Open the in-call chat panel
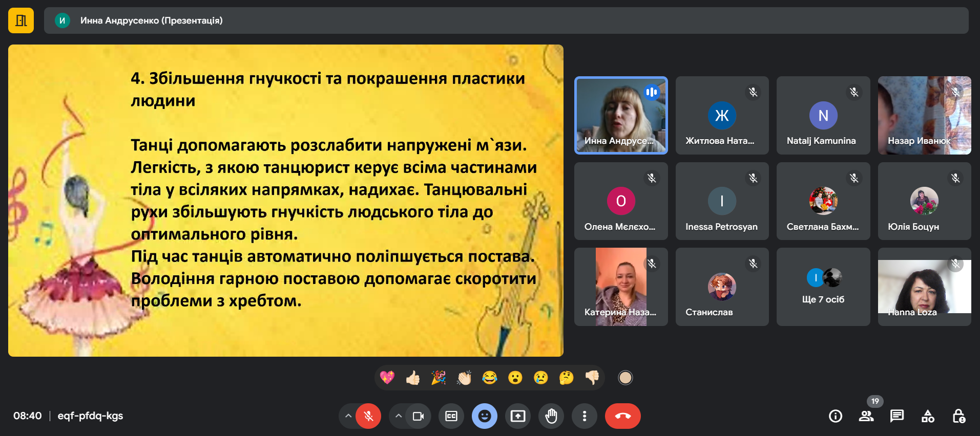The width and height of the screenshot is (980, 436). 897,416
